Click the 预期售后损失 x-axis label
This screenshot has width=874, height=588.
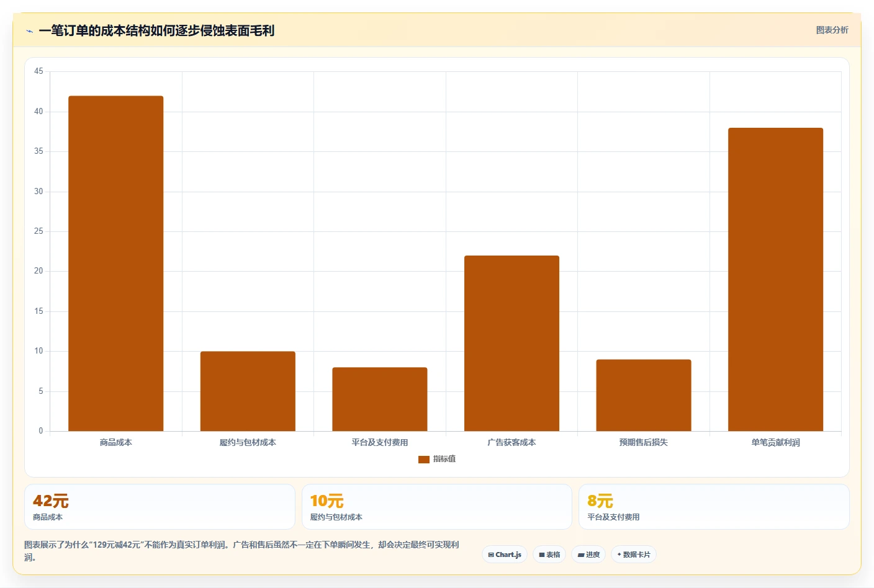[x=644, y=442]
